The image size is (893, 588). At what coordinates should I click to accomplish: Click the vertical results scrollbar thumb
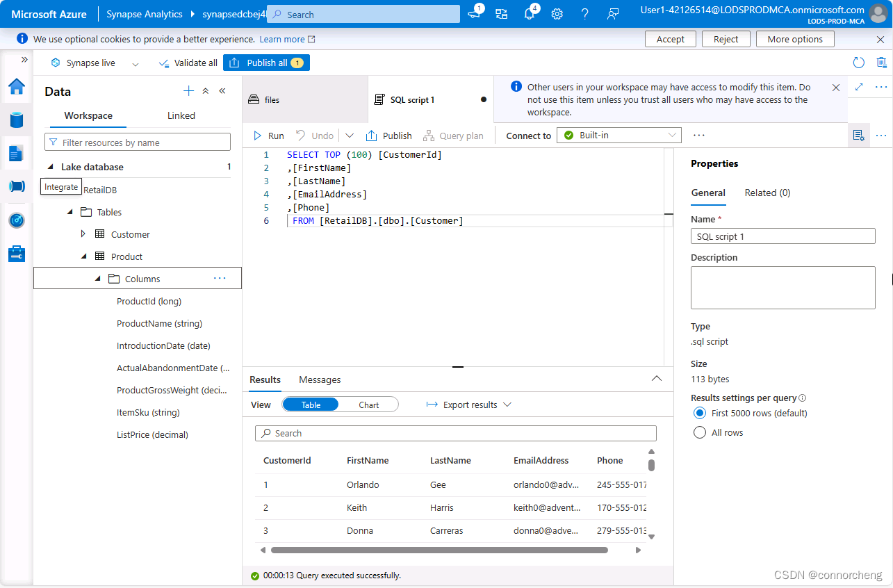click(651, 464)
